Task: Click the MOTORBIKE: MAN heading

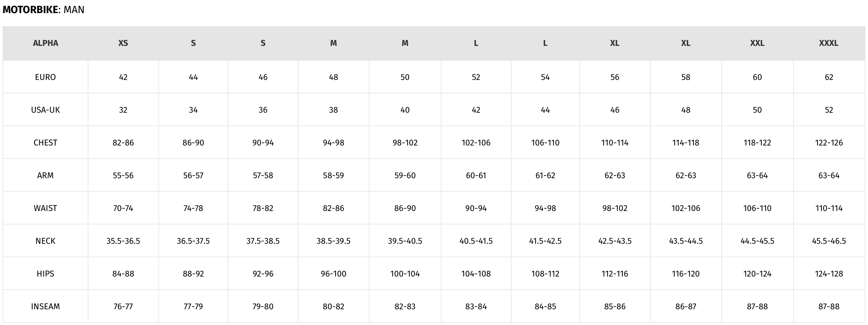Action: coord(44,10)
